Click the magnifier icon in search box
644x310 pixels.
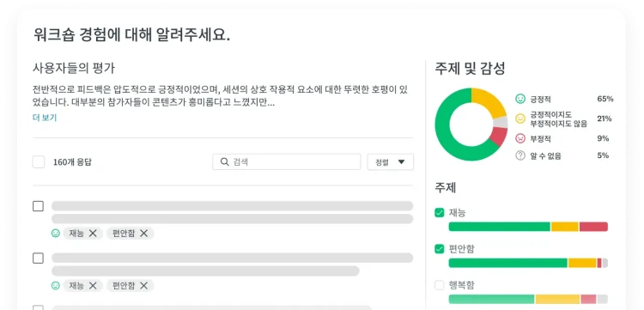[225, 161]
